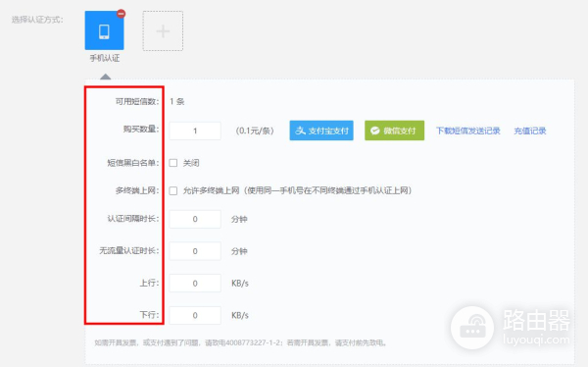Click the 上行 KB/s input field
Image resolution: width=588 pixels, height=367 pixels.
(x=195, y=284)
